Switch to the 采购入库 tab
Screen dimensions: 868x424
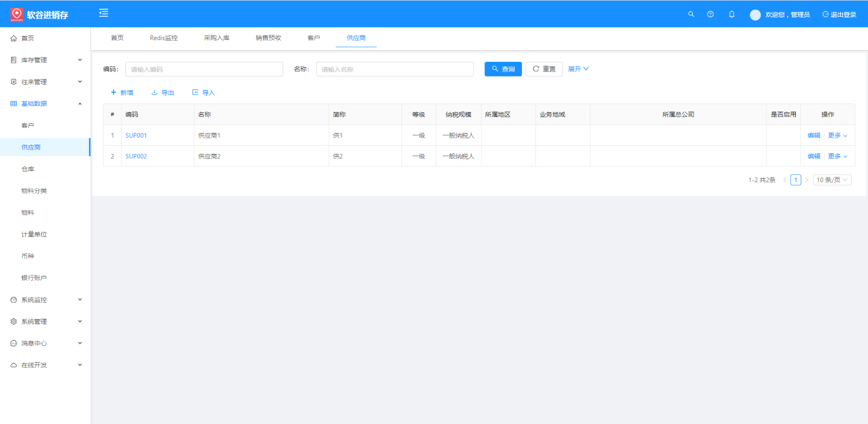(x=216, y=38)
